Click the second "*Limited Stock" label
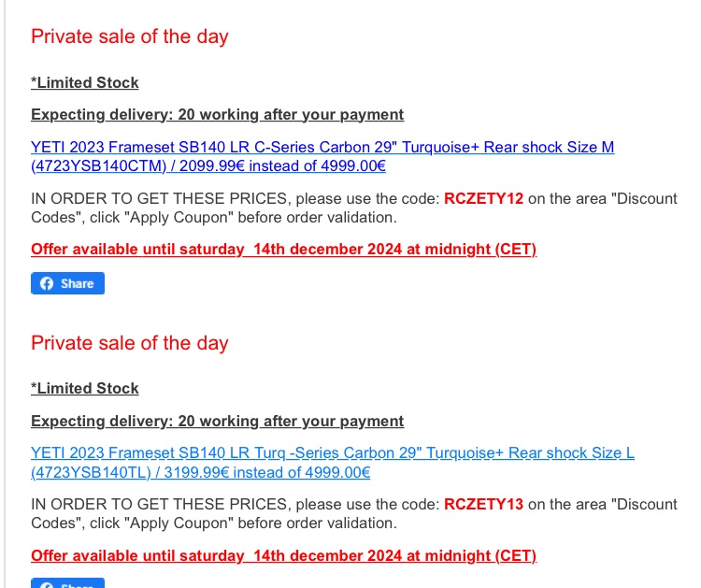This screenshot has height=588, width=701. coord(85,388)
